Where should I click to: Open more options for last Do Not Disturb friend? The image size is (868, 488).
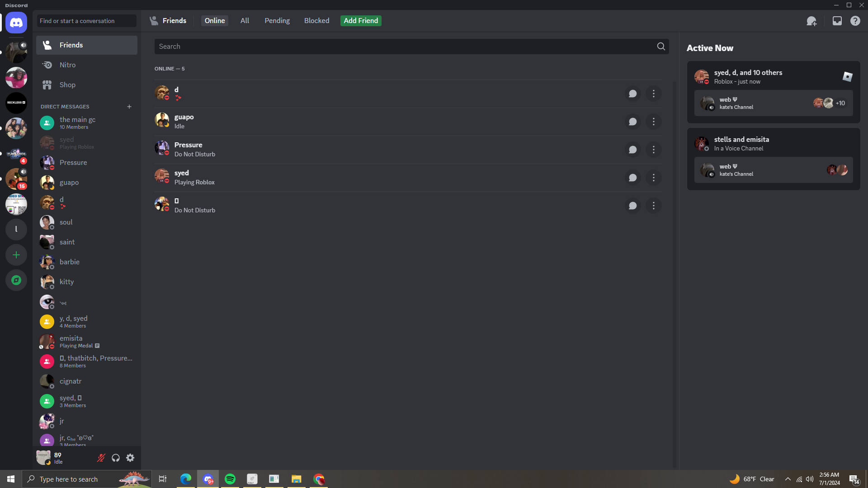(x=654, y=206)
